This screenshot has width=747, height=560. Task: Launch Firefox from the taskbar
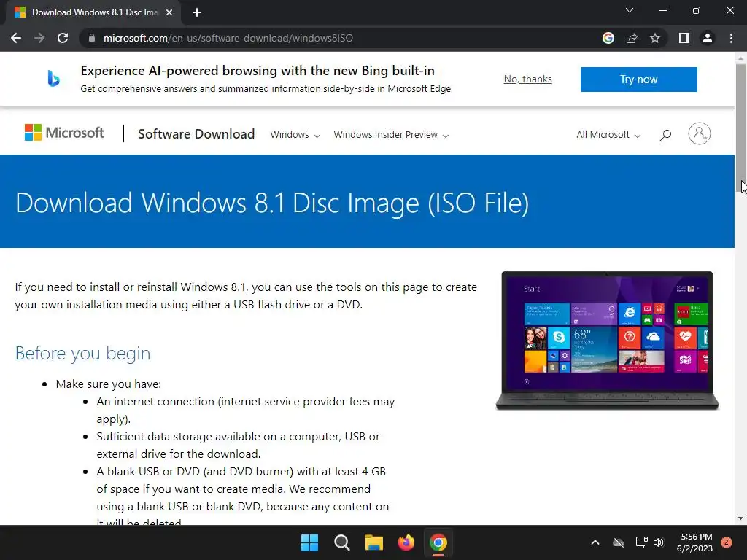(x=406, y=542)
